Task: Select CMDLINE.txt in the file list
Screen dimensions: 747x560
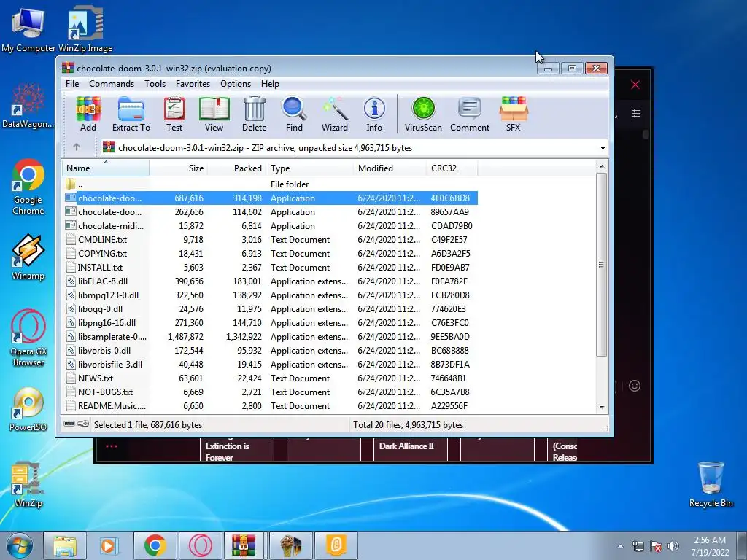Action: pyautogui.click(x=270, y=239)
